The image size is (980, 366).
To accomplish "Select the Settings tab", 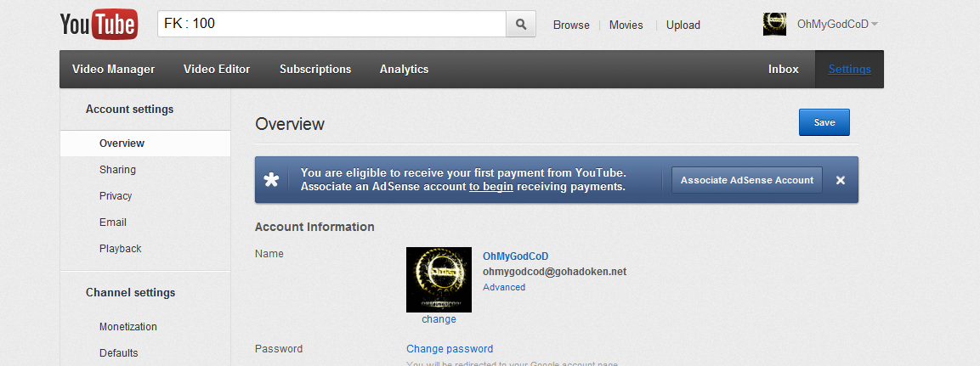I will point(849,70).
